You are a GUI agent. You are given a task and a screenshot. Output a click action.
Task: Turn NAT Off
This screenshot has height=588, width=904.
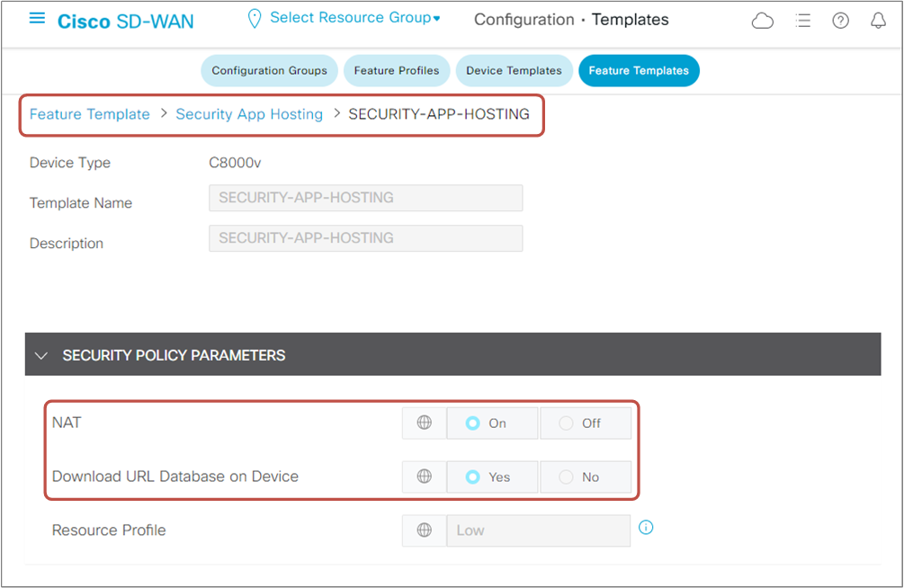click(x=586, y=423)
